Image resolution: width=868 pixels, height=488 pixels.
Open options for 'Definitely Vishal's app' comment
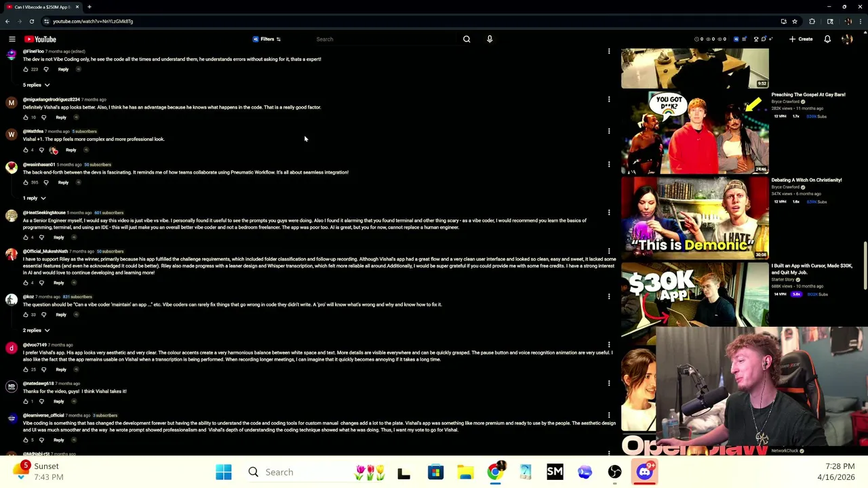tap(609, 100)
